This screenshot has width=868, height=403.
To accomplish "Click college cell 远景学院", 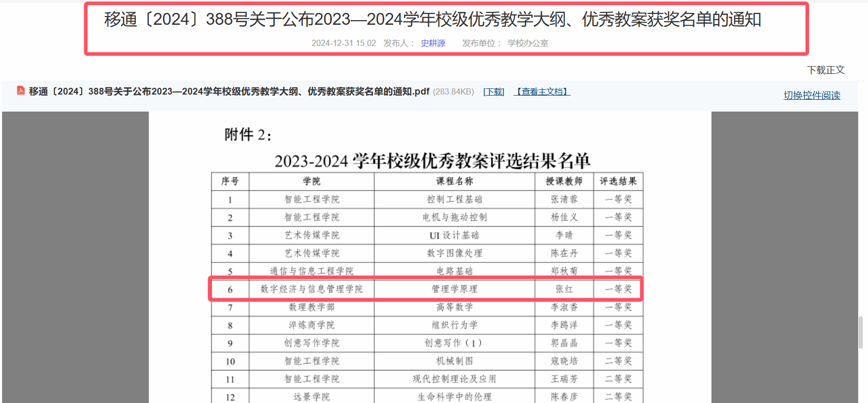I will click(x=312, y=397).
